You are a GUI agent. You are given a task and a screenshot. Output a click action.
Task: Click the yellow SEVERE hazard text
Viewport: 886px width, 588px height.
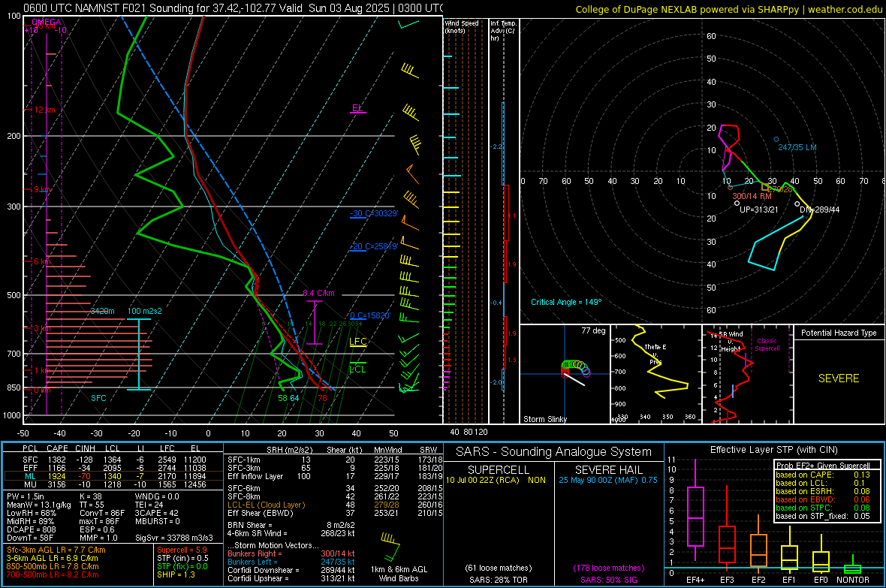[839, 378]
